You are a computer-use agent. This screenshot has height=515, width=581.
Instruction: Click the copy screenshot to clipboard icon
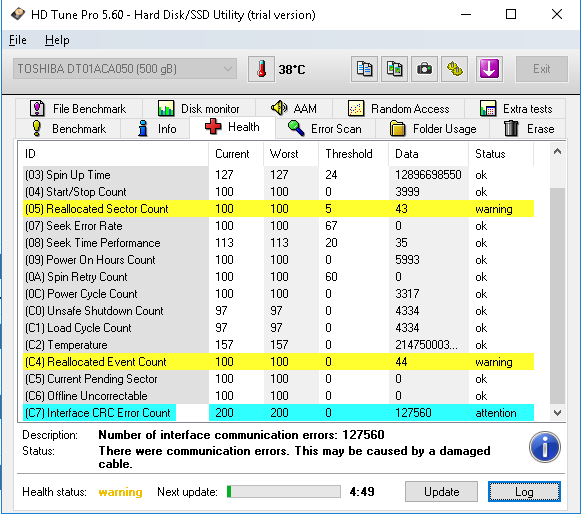(394, 69)
